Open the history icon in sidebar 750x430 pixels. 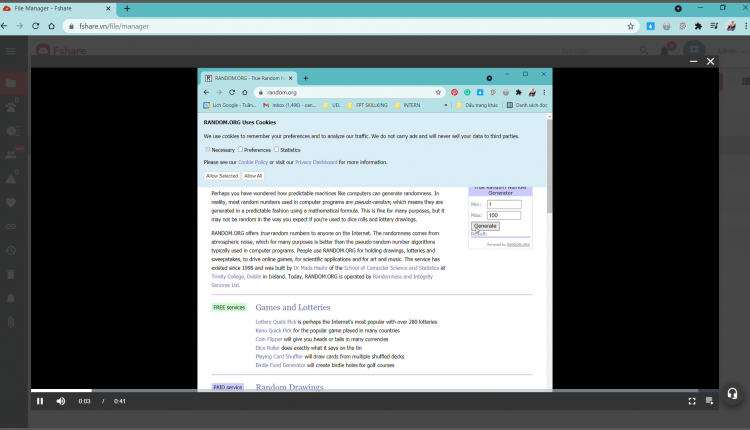pyautogui.click(x=11, y=250)
